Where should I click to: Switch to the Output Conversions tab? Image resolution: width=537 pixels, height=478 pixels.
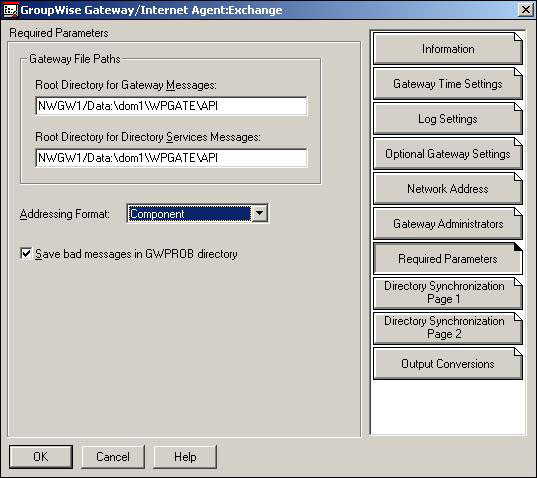(x=448, y=364)
